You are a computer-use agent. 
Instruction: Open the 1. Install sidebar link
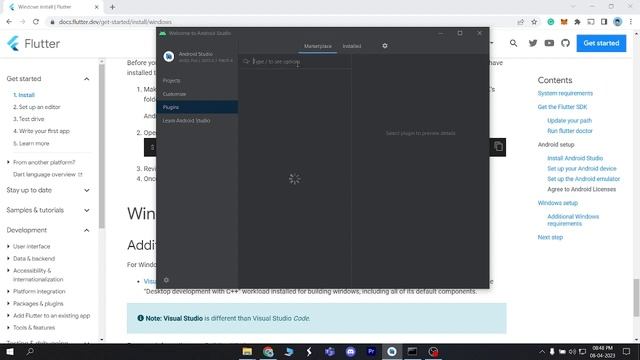(x=24, y=95)
